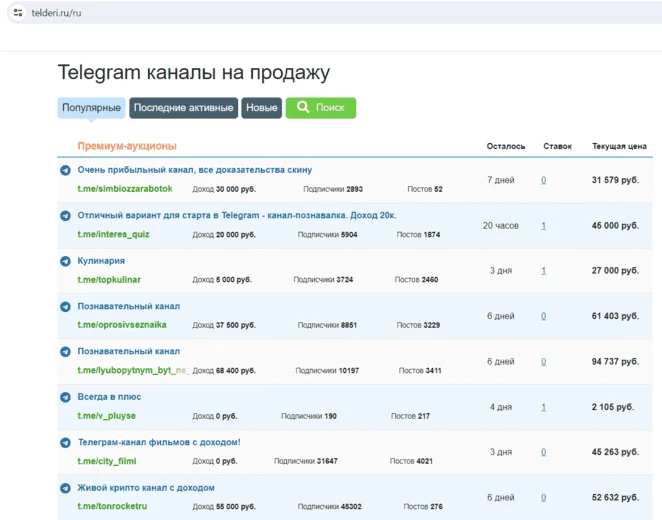Click the green Поиск button

pos(321,108)
